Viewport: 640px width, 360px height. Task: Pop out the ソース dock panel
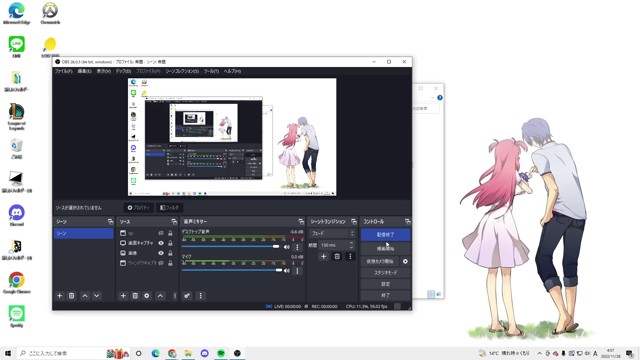point(174,222)
